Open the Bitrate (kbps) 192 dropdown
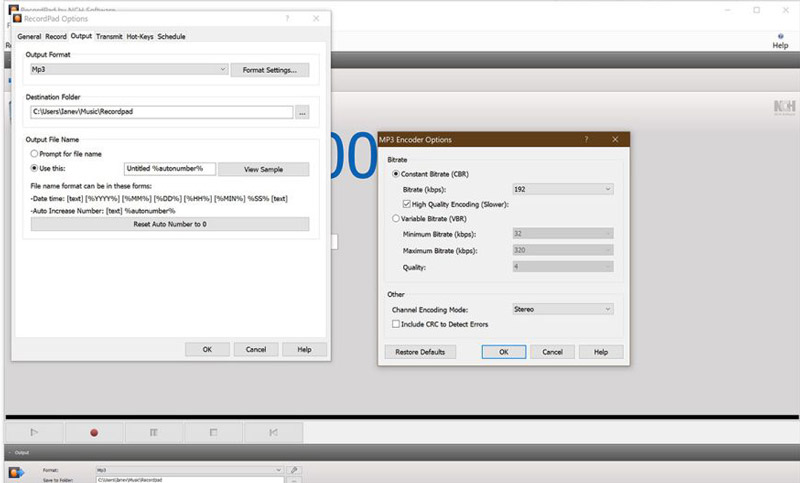Screen dimensions: 800x483 563,189
